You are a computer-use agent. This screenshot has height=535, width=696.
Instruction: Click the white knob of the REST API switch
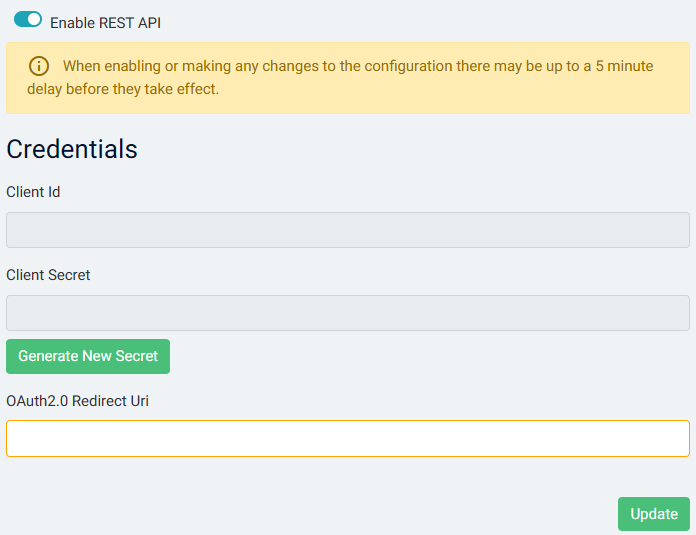[34, 20]
